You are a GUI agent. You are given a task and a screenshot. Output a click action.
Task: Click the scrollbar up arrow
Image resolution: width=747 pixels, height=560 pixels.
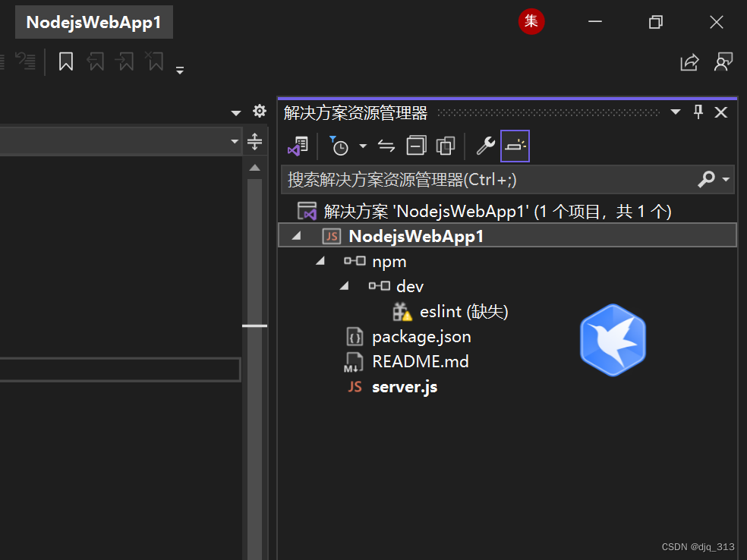tap(255, 168)
